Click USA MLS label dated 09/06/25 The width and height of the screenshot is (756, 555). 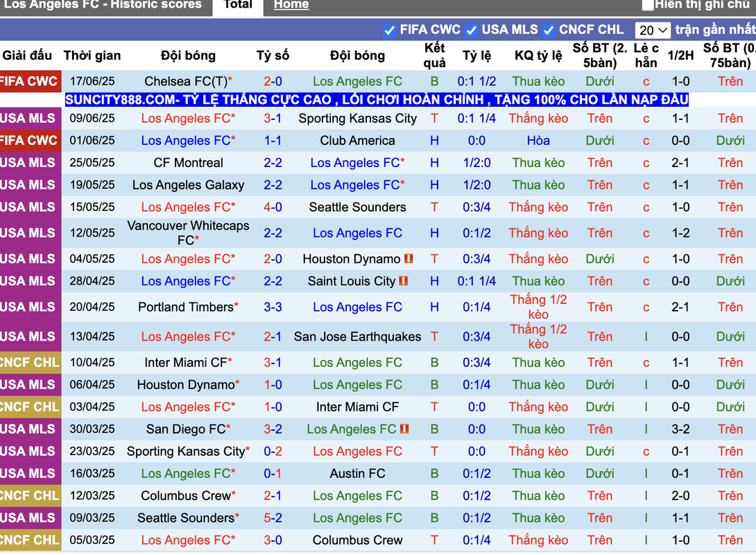coord(30,119)
